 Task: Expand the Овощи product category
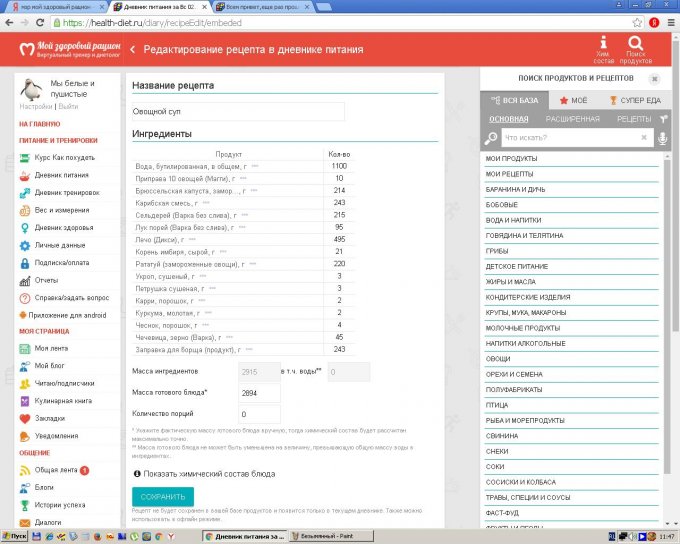point(498,357)
